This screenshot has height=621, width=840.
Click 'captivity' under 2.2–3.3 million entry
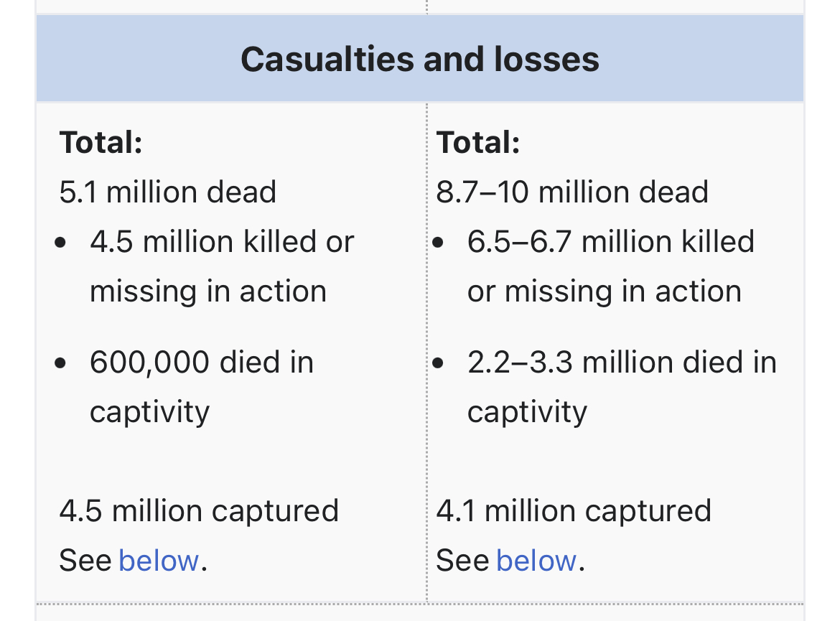click(x=527, y=412)
